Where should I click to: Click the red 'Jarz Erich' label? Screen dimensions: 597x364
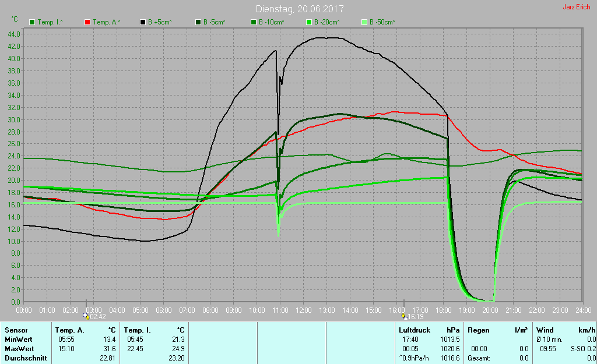577,7
